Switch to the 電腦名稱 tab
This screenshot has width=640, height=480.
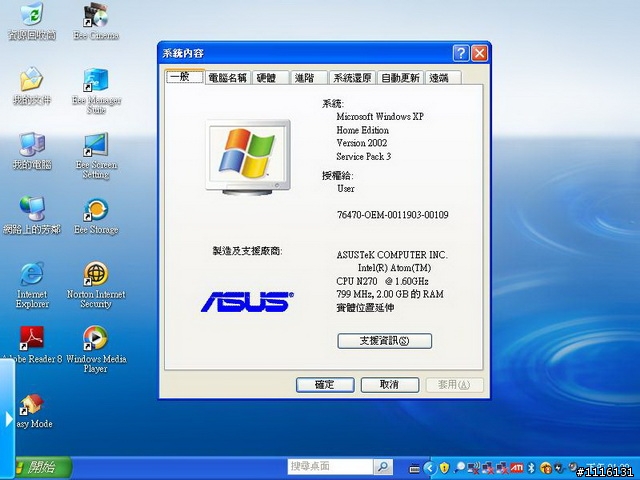click(228, 78)
